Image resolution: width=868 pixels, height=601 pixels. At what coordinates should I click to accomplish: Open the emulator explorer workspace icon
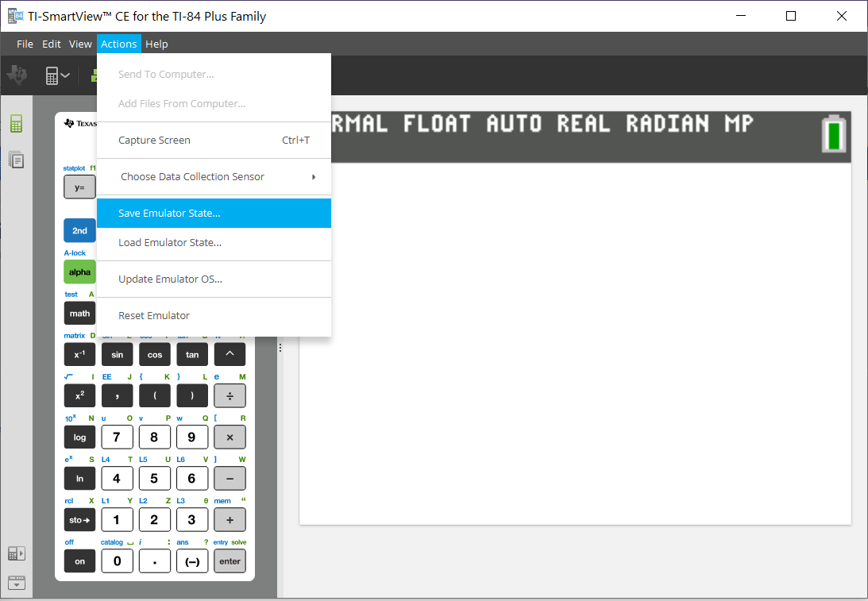[16, 160]
